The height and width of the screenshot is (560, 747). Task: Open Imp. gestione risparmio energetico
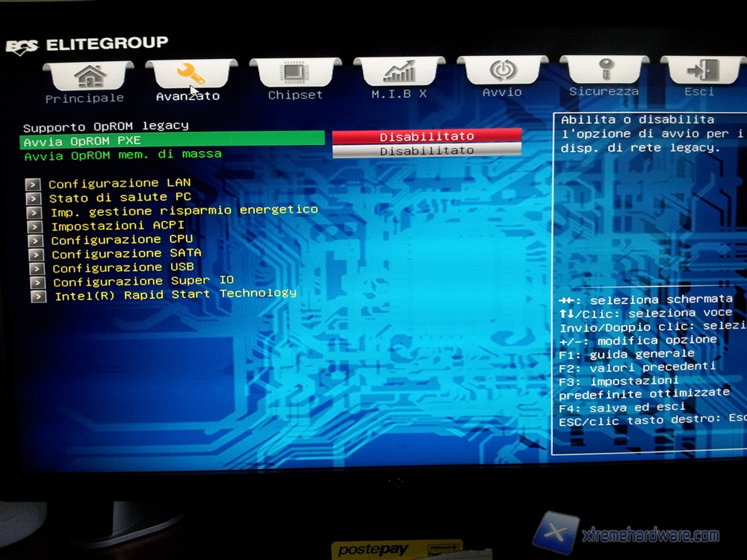184,211
